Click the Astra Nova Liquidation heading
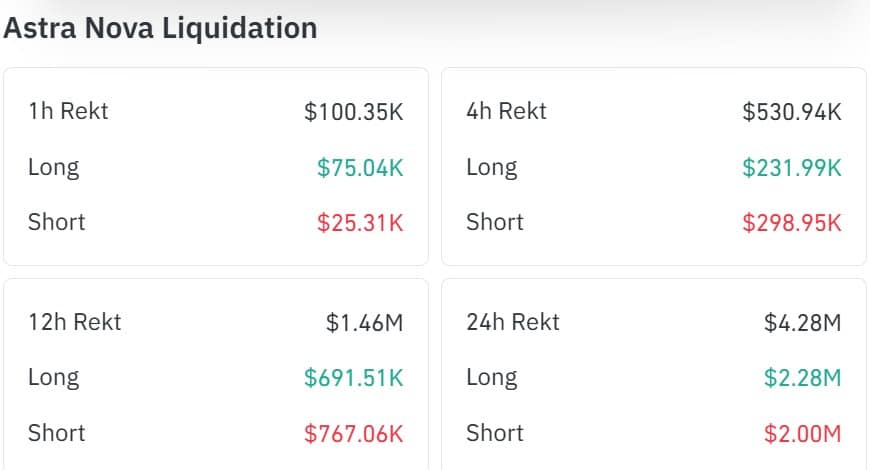The height and width of the screenshot is (470, 870). click(x=160, y=27)
